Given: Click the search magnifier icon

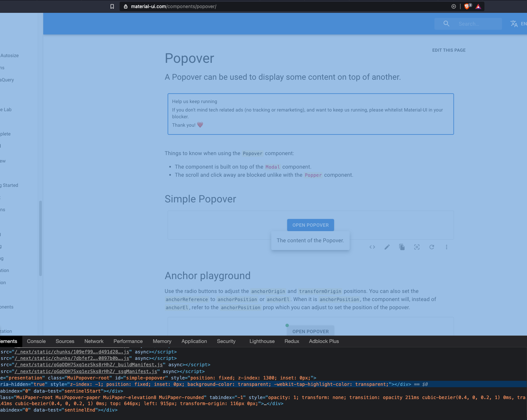Looking at the screenshot, I should [x=446, y=23].
